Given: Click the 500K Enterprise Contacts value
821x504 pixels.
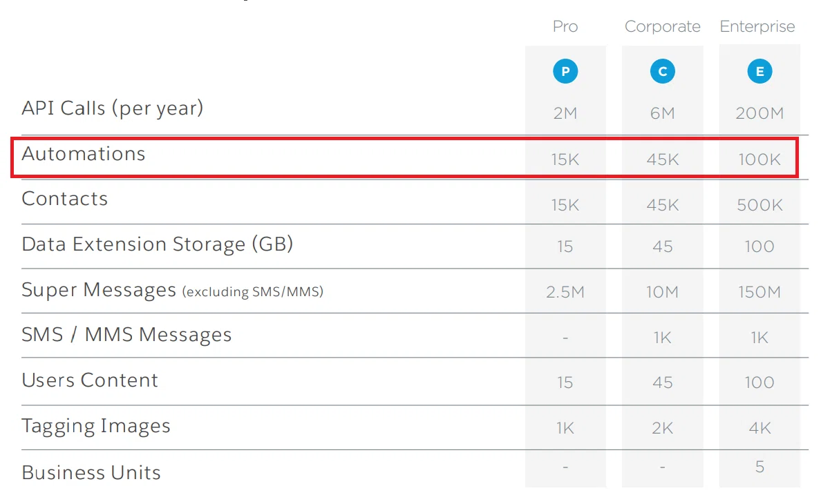Looking at the screenshot, I should (x=759, y=205).
